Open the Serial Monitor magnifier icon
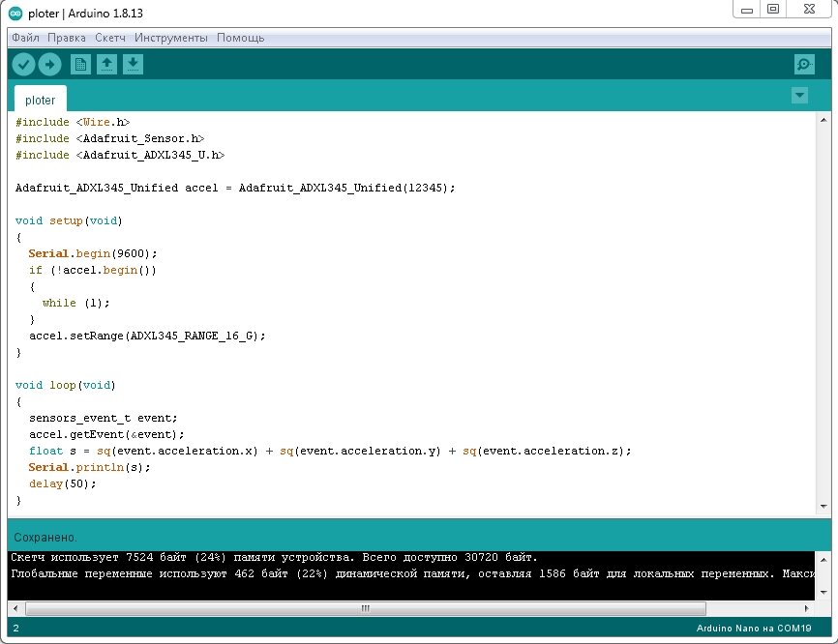 (804, 65)
